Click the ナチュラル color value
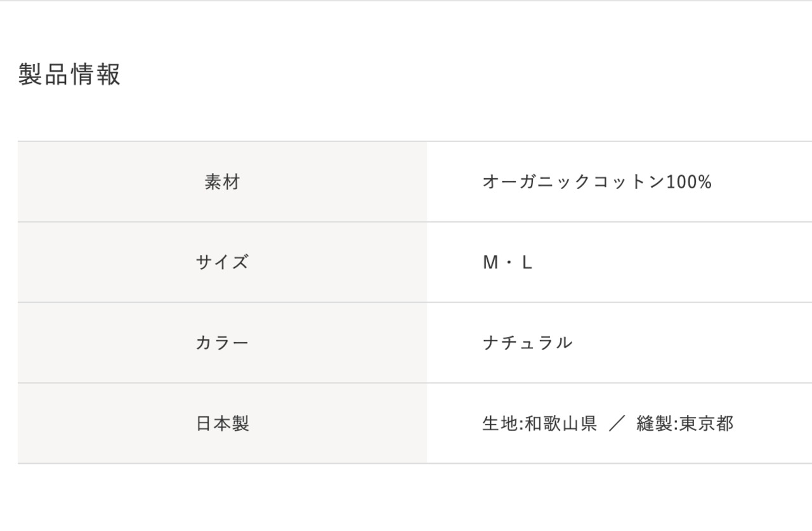Viewport: 812px width, 531px height. click(x=527, y=343)
